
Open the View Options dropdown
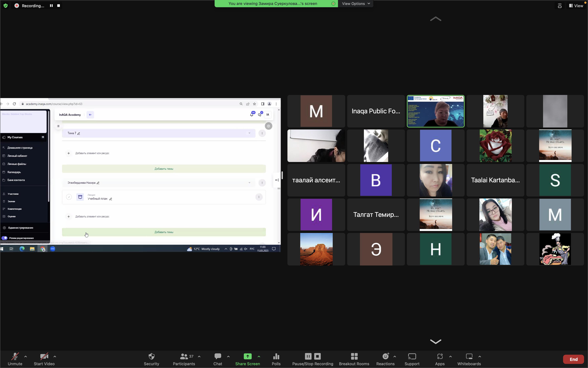click(x=356, y=4)
